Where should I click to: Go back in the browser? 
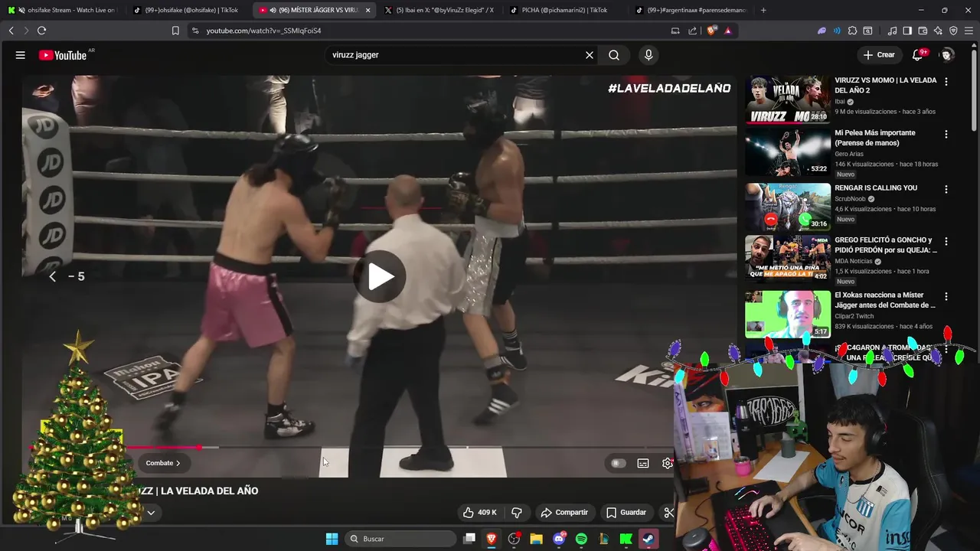[11, 31]
